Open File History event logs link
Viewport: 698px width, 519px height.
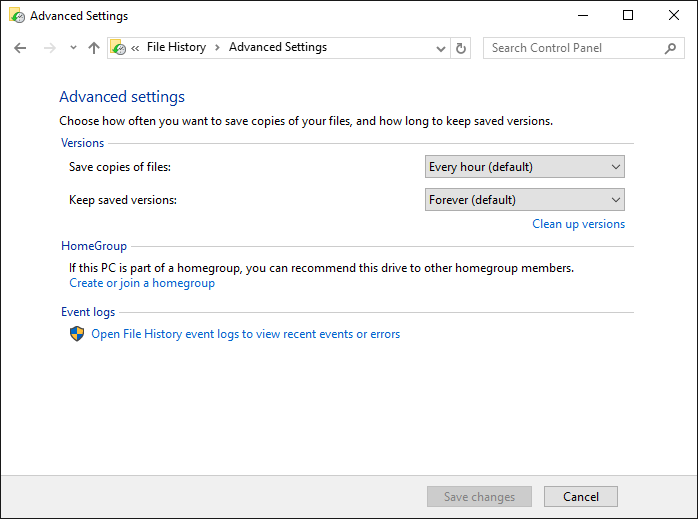pyautogui.click(x=246, y=334)
